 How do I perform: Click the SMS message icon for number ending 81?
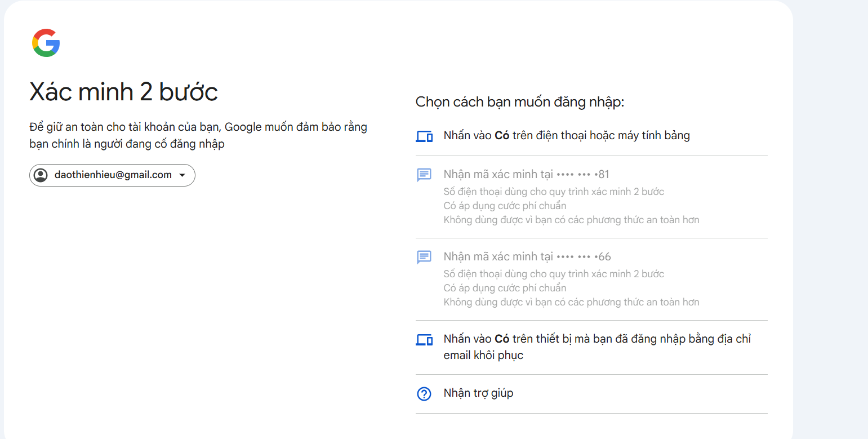tap(424, 175)
